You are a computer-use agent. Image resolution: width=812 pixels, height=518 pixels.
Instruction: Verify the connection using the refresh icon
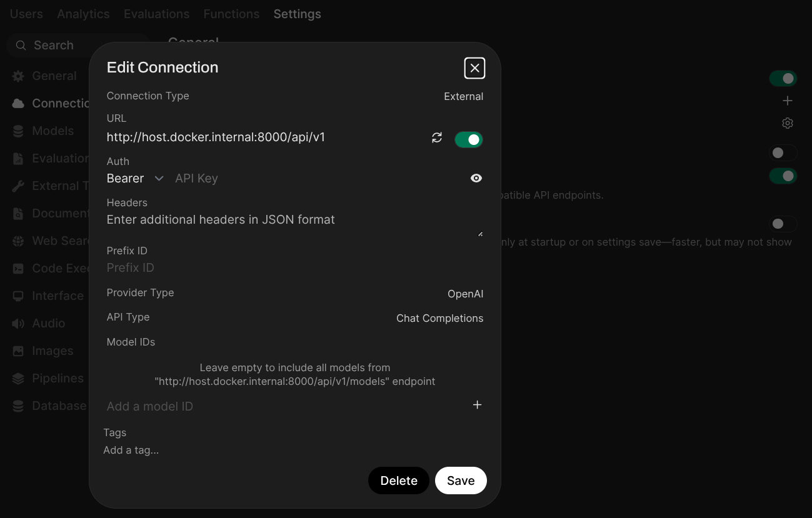point(437,138)
